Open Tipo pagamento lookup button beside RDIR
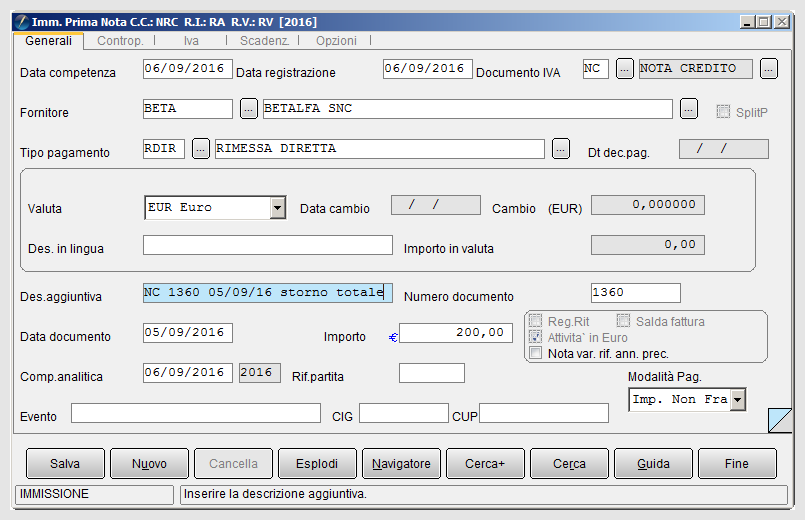Image resolution: width=805 pixels, height=520 pixels. 201,148
